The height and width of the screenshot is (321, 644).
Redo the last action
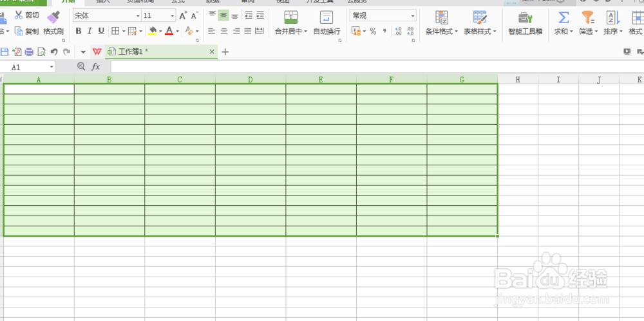click(x=66, y=51)
